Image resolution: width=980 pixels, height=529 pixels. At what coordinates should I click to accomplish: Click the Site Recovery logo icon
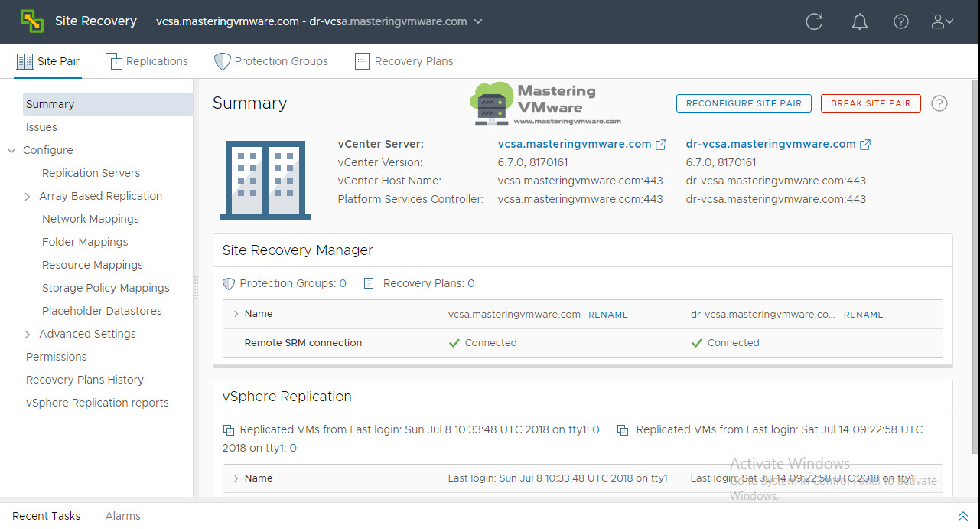[32, 21]
